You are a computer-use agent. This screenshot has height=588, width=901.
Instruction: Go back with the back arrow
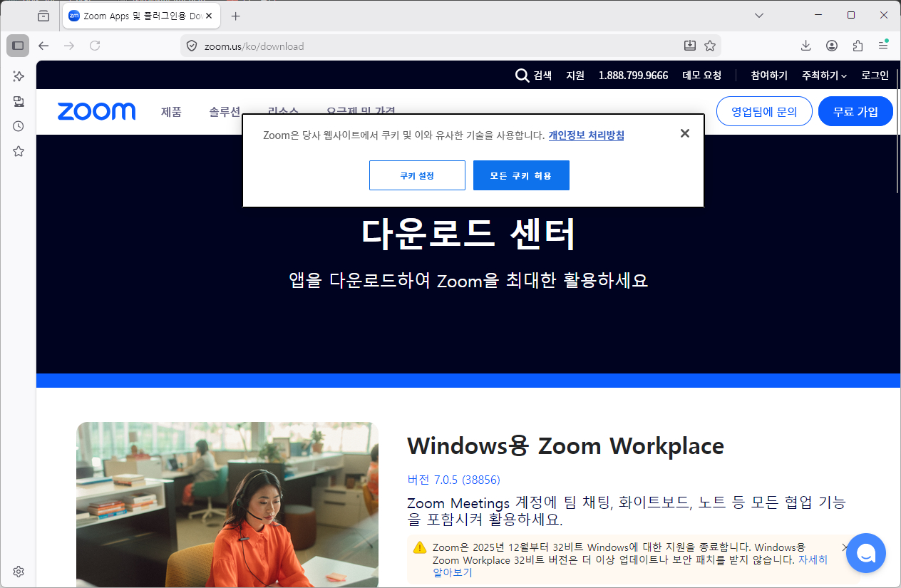(43, 46)
